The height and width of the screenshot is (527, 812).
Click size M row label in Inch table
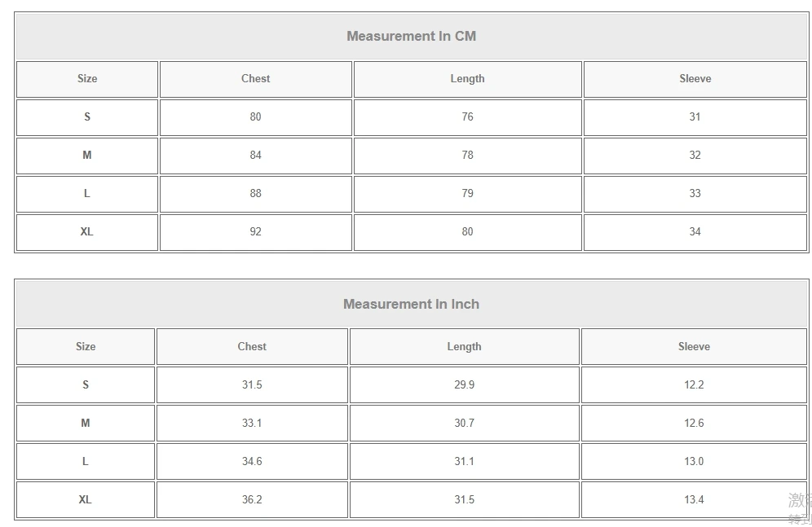click(x=86, y=423)
